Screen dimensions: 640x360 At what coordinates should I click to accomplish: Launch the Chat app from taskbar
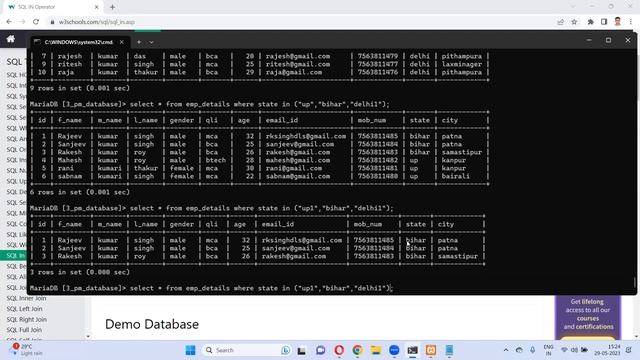pyautogui.click(x=320, y=350)
